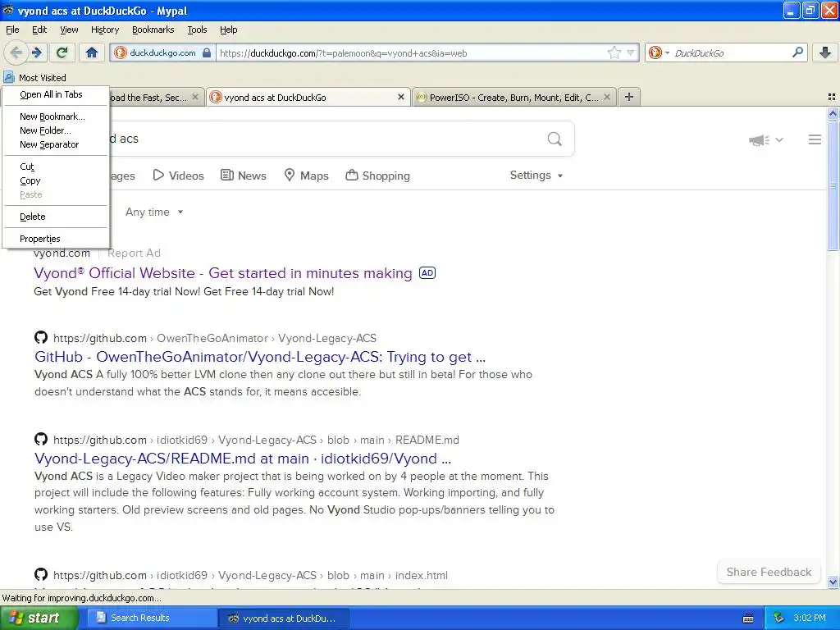Expand the Settings dropdown
The width and height of the screenshot is (840, 630).
[x=536, y=176]
